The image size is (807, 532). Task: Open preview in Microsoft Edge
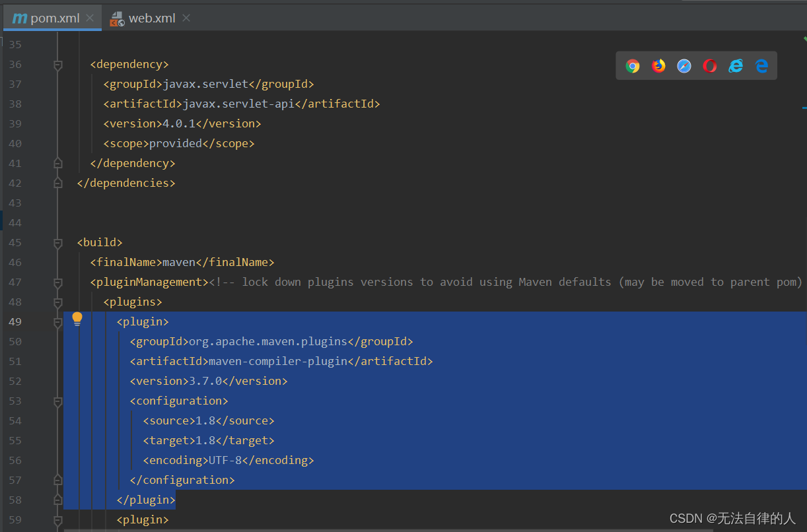point(761,65)
